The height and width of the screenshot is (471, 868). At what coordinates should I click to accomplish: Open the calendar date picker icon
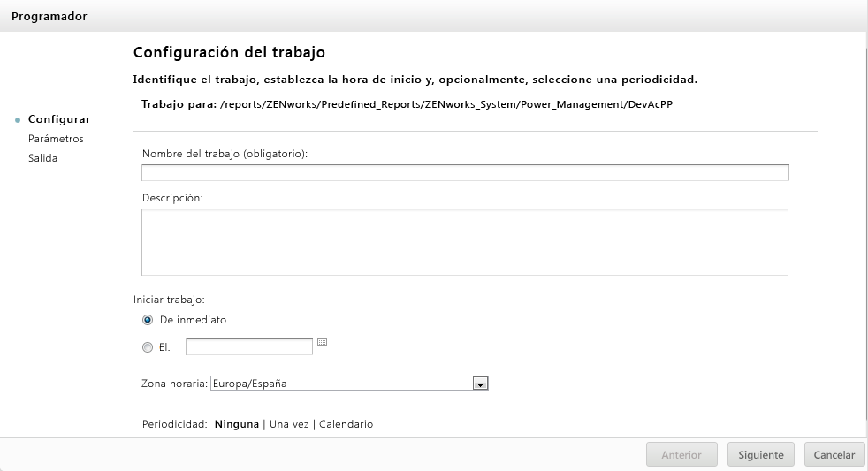(322, 342)
